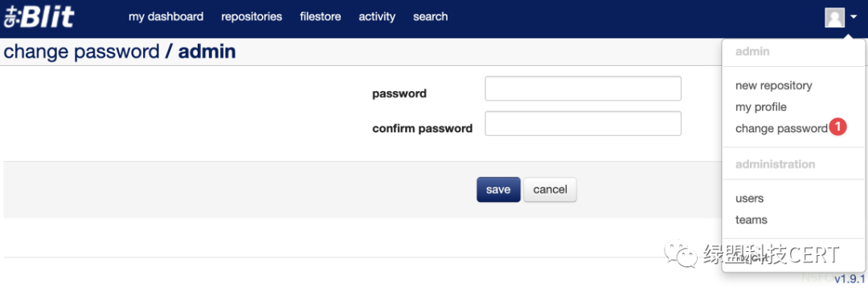
Task: Go to repositories in navigation bar
Action: [x=252, y=17]
